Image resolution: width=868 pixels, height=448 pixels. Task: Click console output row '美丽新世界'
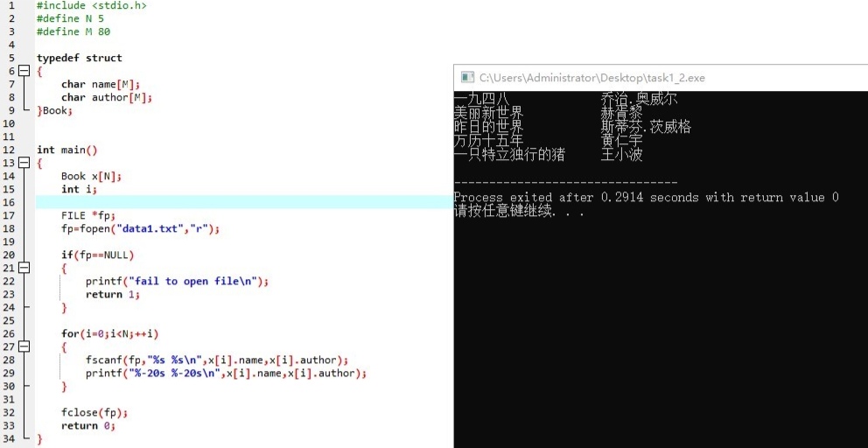[x=488, y=113]
